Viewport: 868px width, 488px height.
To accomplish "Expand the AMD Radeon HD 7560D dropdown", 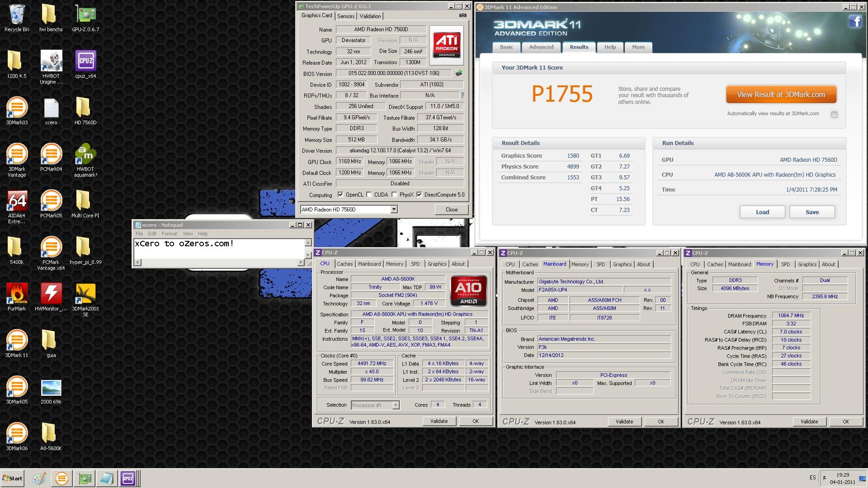I will (394, 210).
